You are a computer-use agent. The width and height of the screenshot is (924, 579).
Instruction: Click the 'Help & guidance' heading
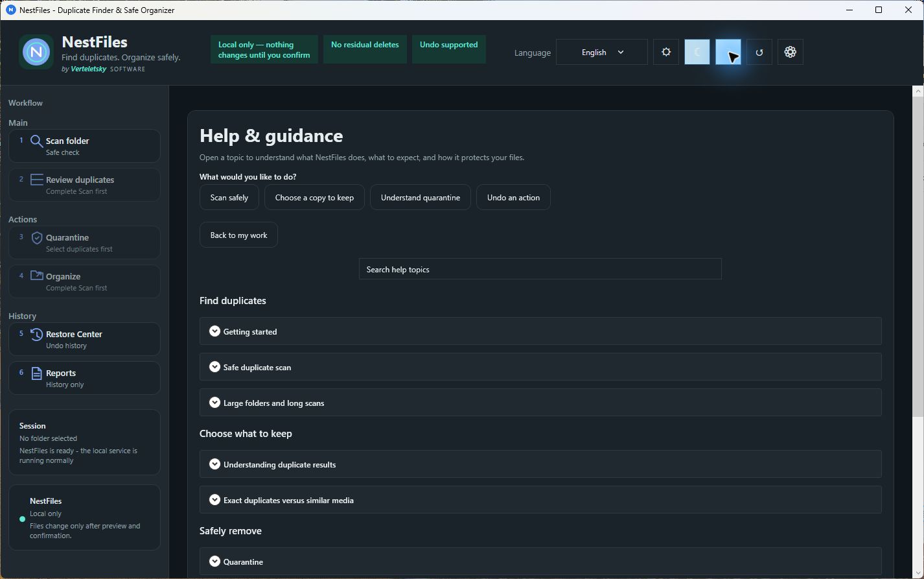tap(271, 136)
